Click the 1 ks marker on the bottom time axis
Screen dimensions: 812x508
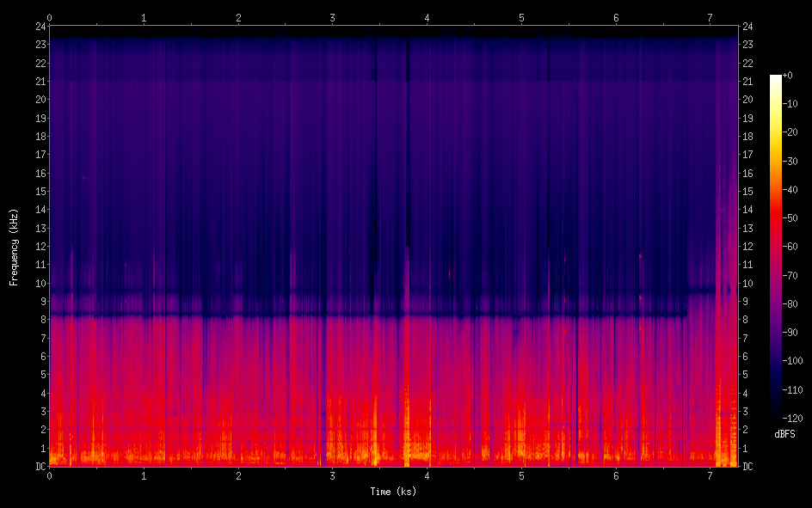(x=144, y=475)
